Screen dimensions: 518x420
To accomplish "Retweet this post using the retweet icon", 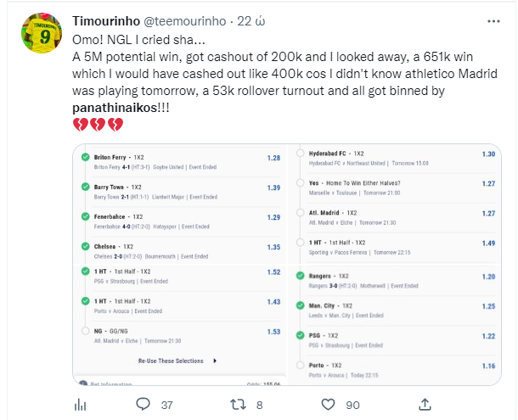I will (x=239, y=405).
